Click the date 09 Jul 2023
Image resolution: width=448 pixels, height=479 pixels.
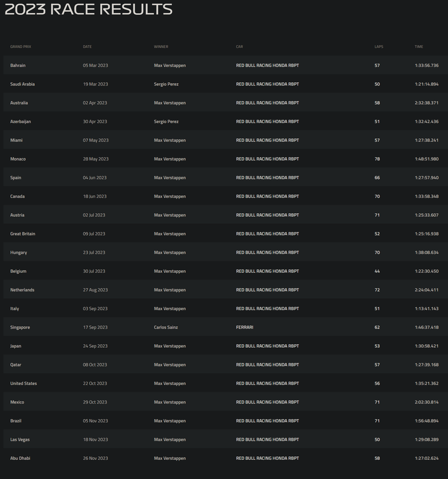point(94,234)
